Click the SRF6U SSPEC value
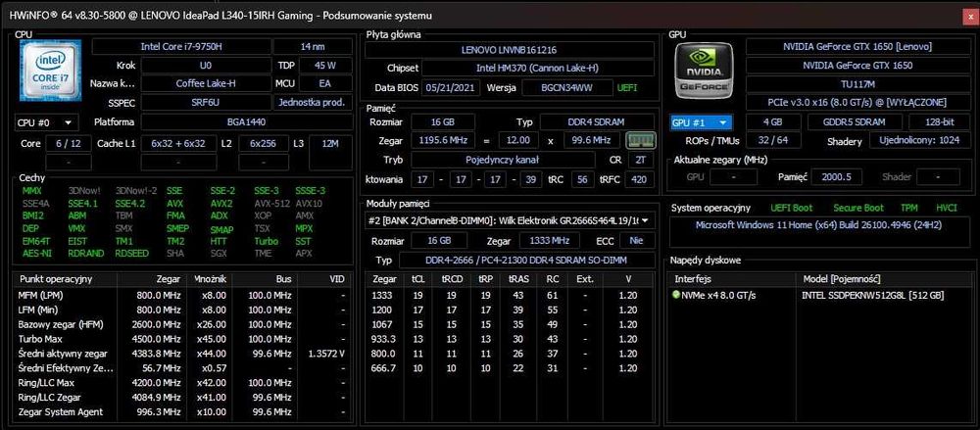This screenshot has height=430, width=980. tap(206, 103)
